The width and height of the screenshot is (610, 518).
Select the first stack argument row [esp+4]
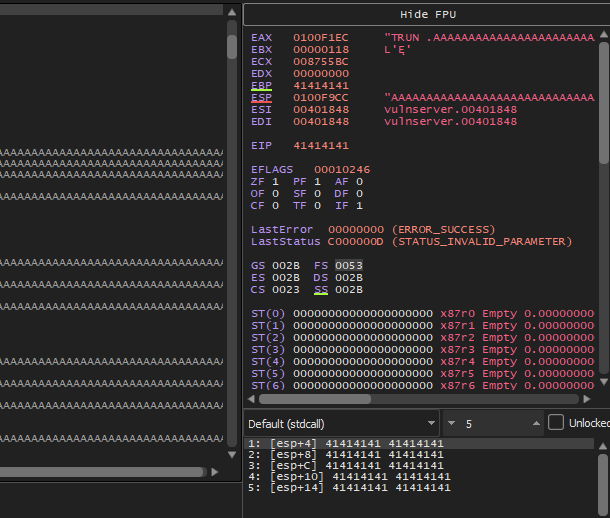click(345, 443)
